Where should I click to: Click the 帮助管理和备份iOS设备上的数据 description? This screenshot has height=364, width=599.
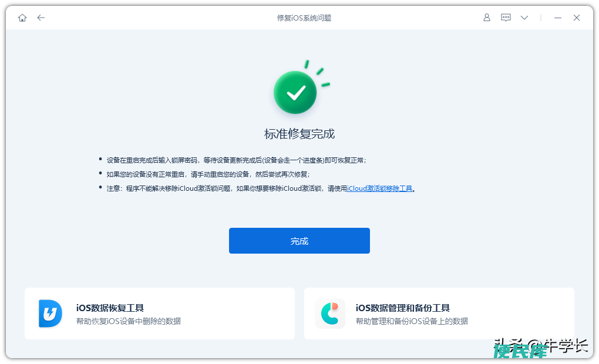tap(412, 321)
